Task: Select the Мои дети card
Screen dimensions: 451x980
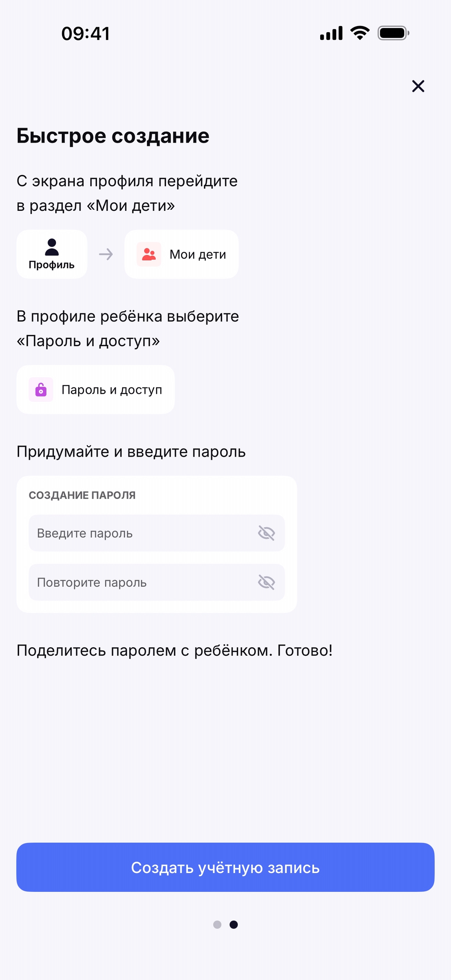Action: 181,254
